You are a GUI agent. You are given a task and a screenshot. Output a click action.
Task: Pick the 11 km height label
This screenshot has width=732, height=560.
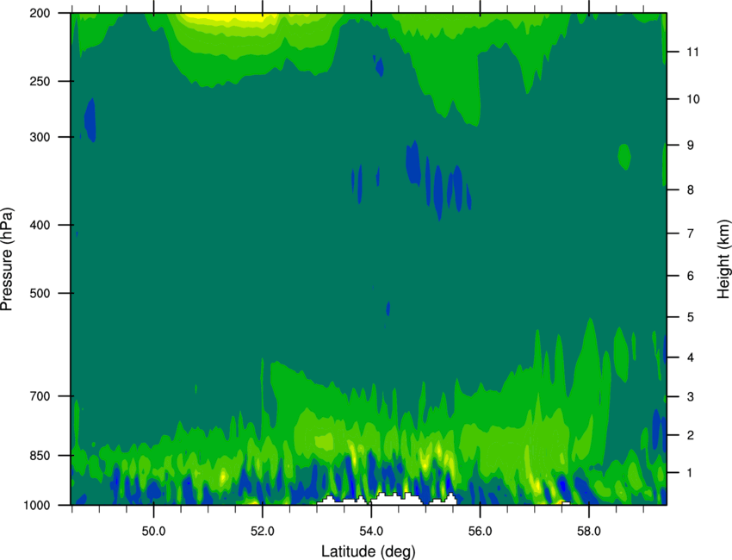pyautogui.click(x=692, y=52)
